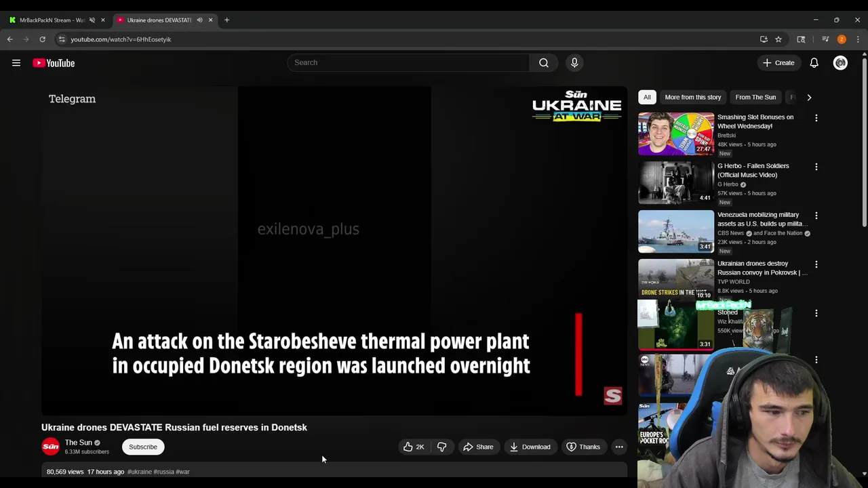Click the video player area
The width and height of the screenshot is (868, 488).
(334, 251)
